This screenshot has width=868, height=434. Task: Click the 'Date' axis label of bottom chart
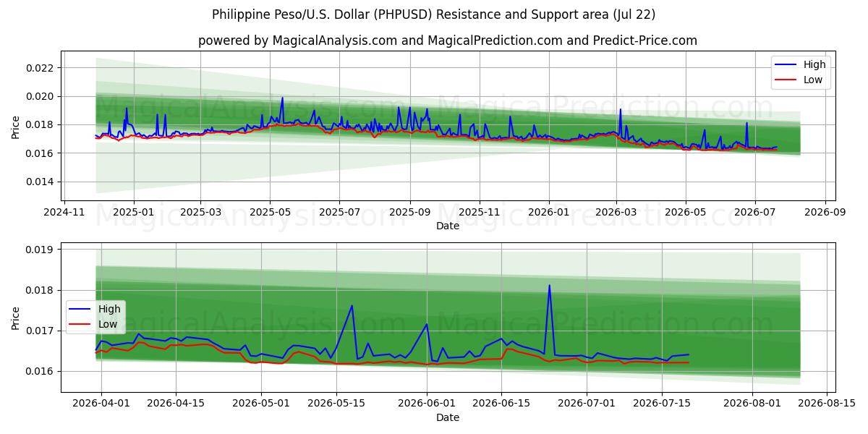448,417
